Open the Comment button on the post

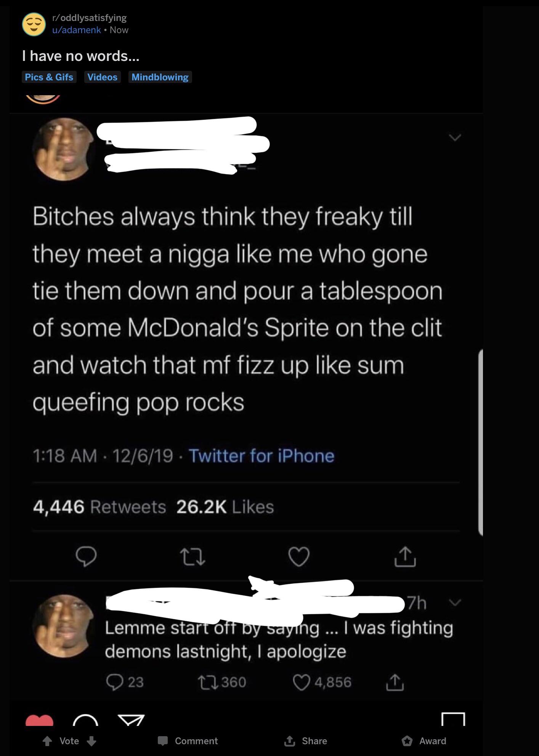[188, 741]
